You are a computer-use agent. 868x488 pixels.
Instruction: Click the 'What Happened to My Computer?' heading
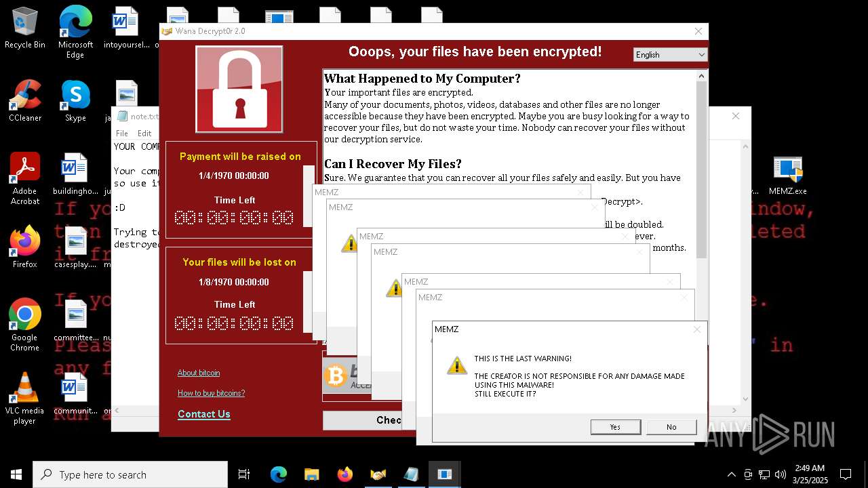click(422, 79)
